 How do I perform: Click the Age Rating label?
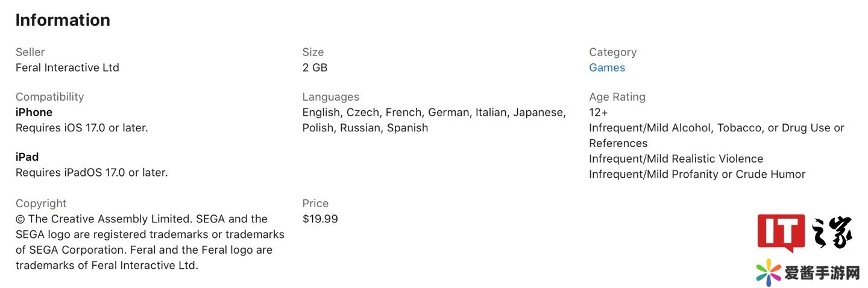click(x=617, y=96)
